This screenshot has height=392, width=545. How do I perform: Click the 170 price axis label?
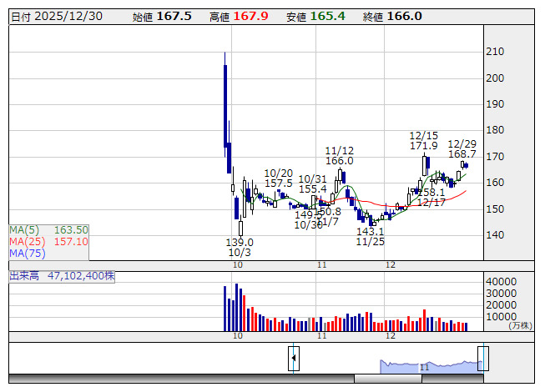click(x=495, y=157)
